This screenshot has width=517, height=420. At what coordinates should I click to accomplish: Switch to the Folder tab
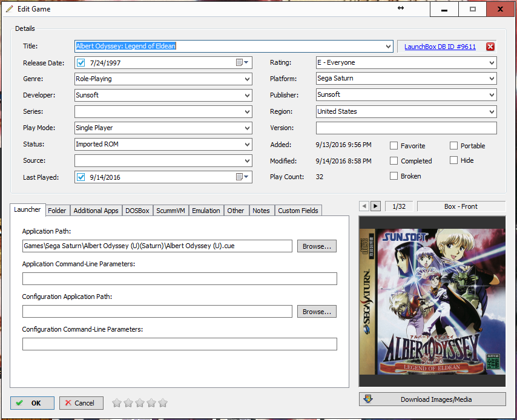[x=57, y=211]
